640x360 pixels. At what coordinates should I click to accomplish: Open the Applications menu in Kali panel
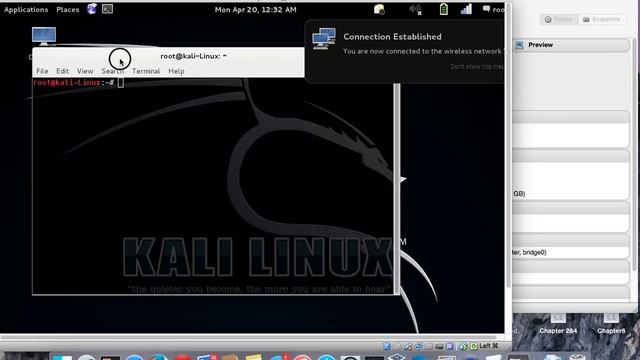coord(26,9)
